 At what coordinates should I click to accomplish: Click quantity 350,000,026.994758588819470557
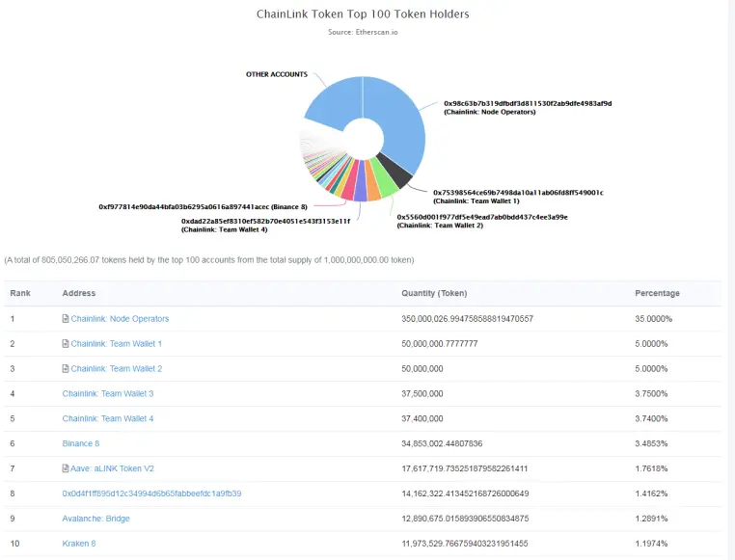(468, 319)
